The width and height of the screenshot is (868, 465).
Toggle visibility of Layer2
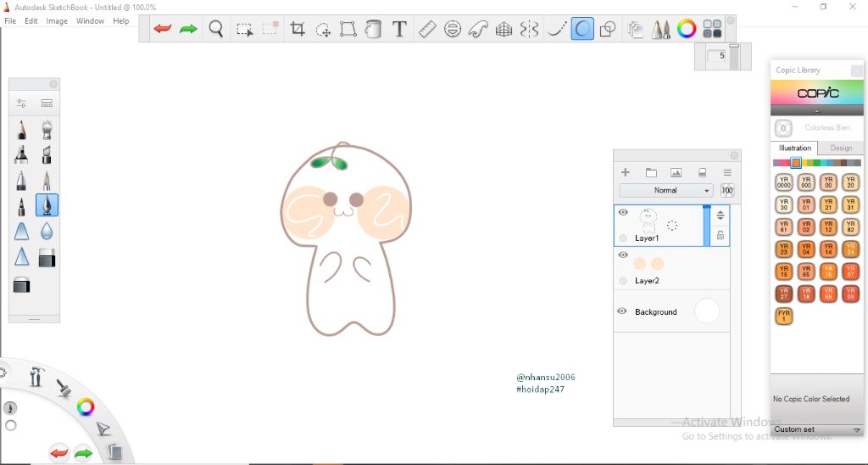click(623, 255)
